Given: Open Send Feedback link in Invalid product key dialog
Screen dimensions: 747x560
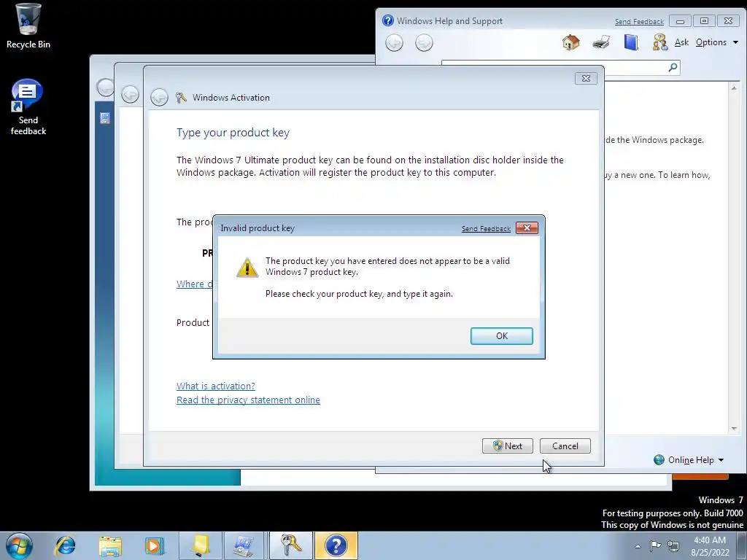Looking at the screenshot, I should tap(486, 228).
